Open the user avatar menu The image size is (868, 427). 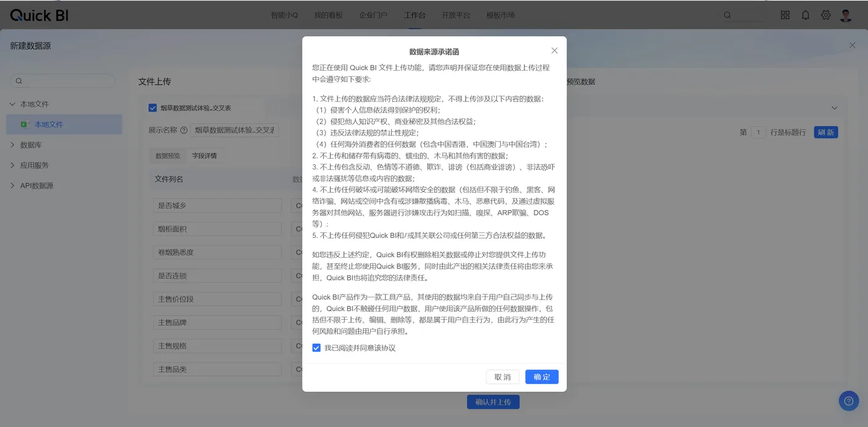pos(846,15)
